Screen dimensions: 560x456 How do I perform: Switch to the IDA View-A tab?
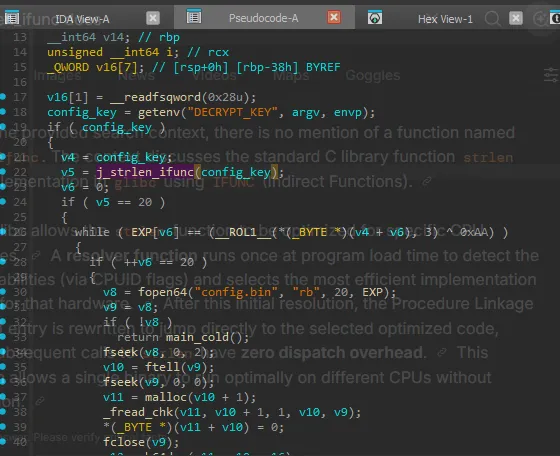[x=82, y=19]
